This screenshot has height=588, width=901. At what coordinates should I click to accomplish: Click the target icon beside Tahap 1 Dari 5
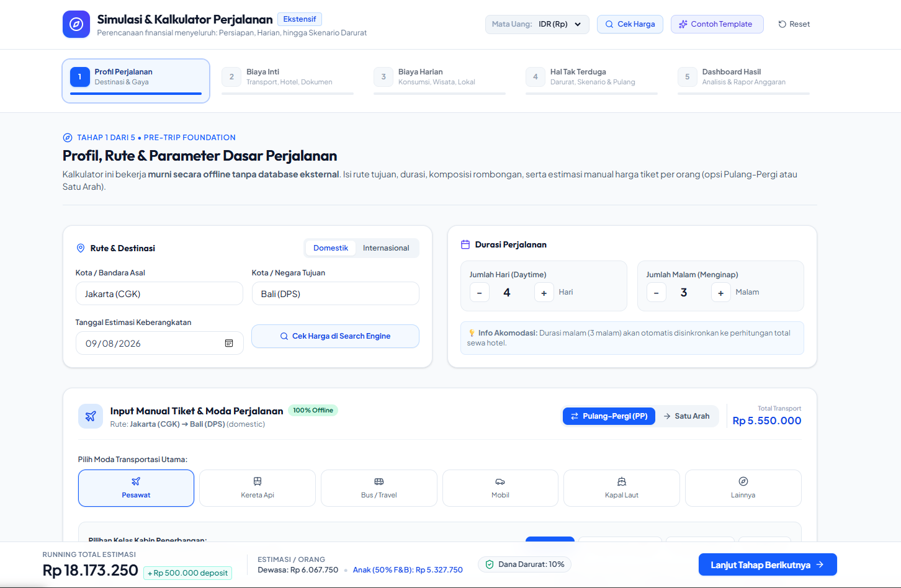[x=68, y=138]
